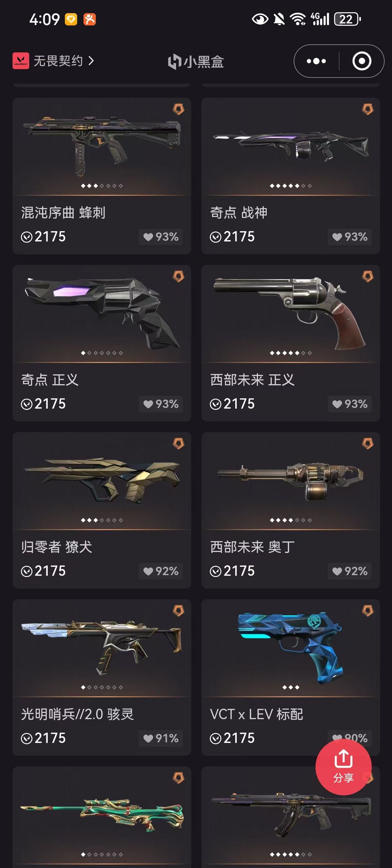Tap the 小黑盒 logo in header
Image resolution: width=392 pixels, height=868 pixels.
tap(196, 61)
